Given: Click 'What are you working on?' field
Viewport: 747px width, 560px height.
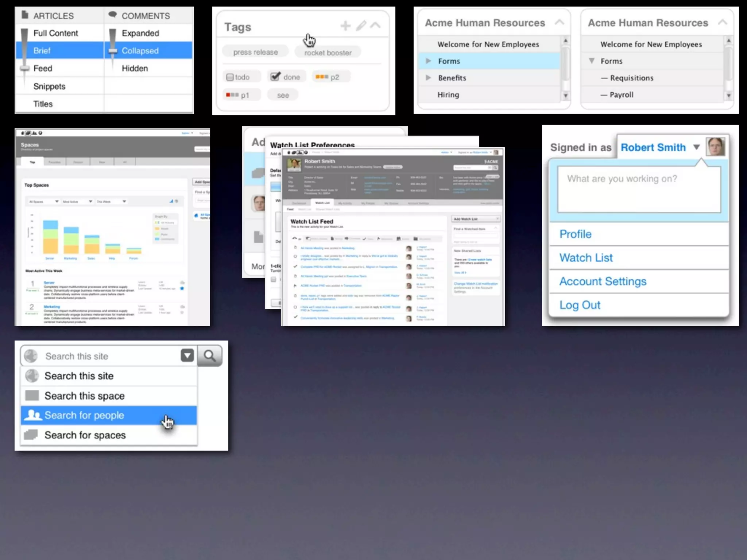Looking at the screenshot, I should coord(639,189).
